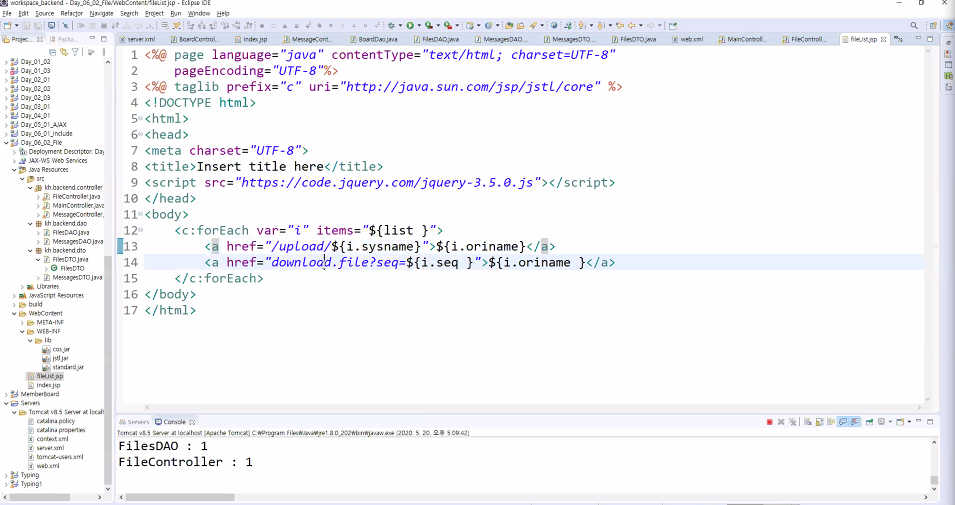The width and height of the screenshot is (955, 505).
Task: Open the Refactor menu
Action: click(71, 13)
